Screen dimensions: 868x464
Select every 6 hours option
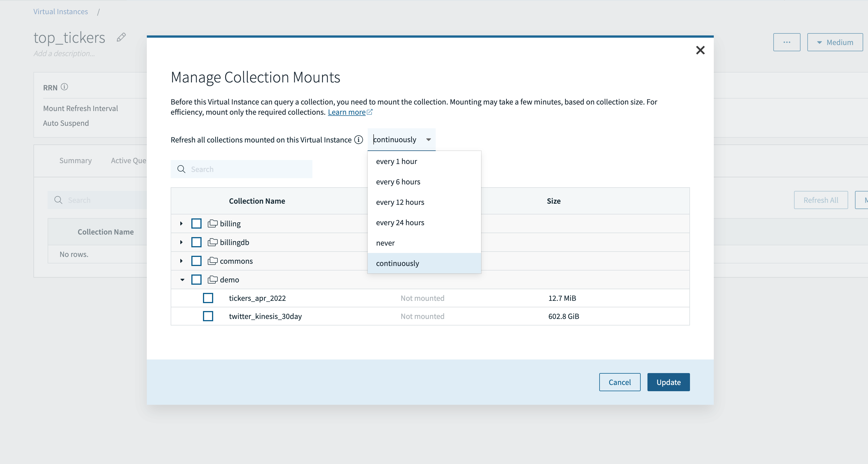coord(398,182)
